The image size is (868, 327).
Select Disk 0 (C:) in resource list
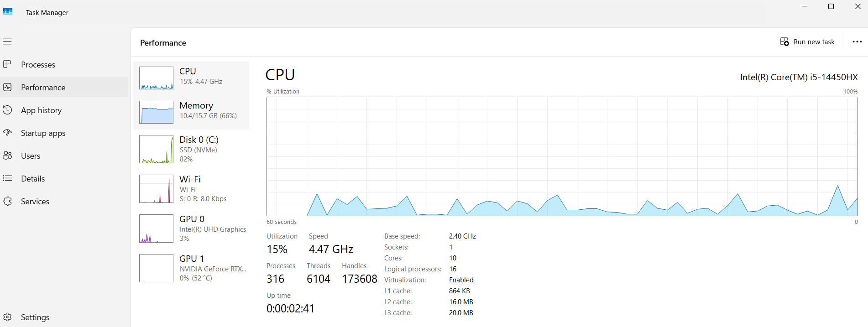[x=192, y=149]
